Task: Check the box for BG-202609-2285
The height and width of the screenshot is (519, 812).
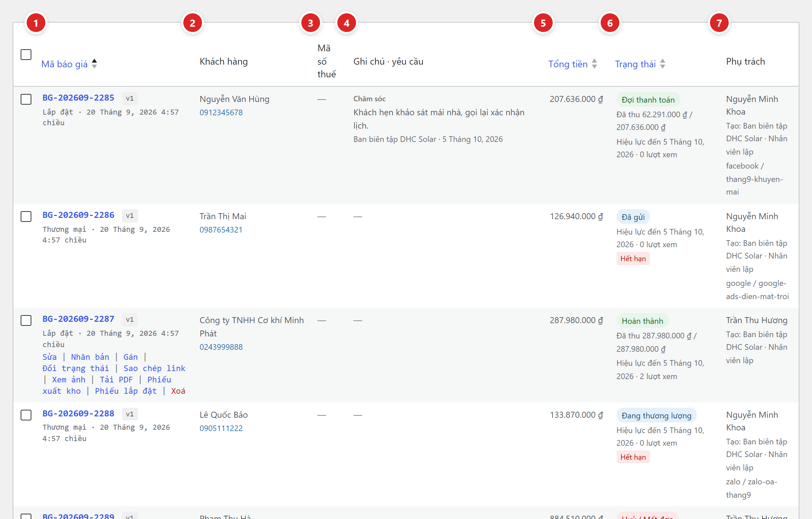Action: (26, 99)
